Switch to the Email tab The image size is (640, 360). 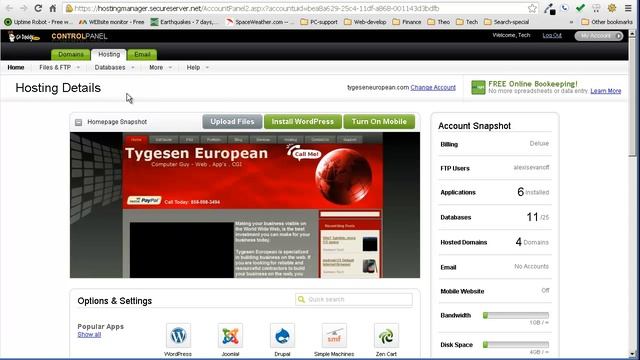pyautogui.click(x=142, y=54)
